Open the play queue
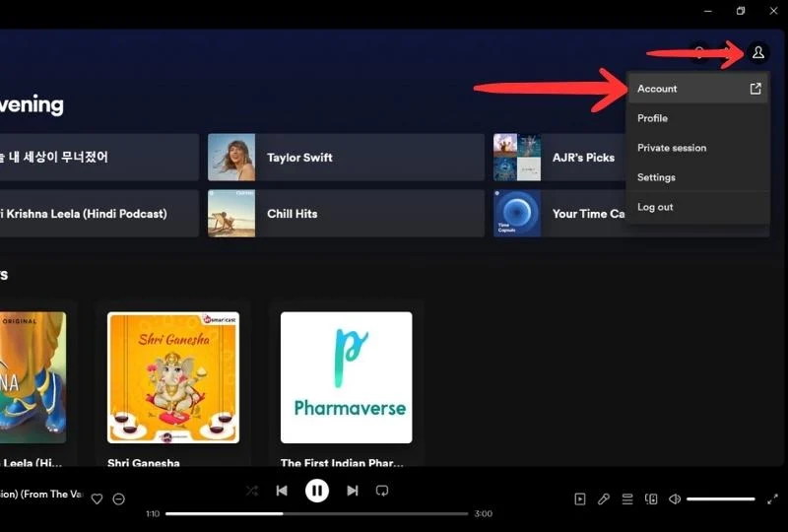 [627, 499]
